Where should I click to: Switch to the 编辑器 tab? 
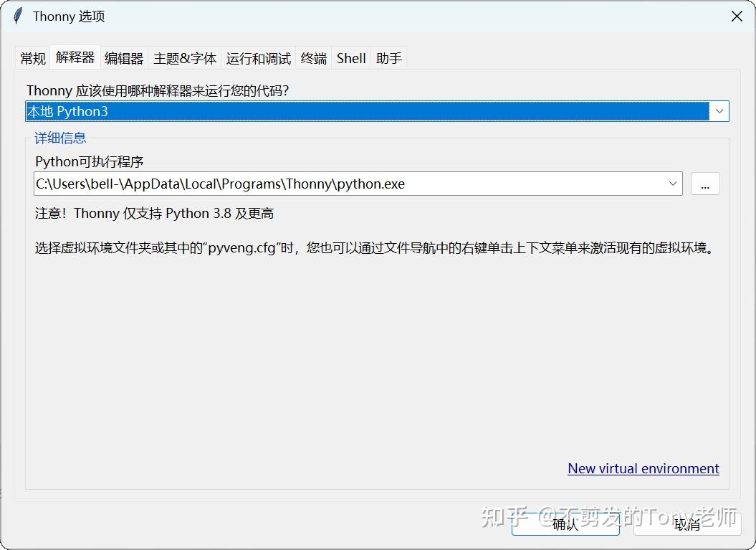pos(123,58)
